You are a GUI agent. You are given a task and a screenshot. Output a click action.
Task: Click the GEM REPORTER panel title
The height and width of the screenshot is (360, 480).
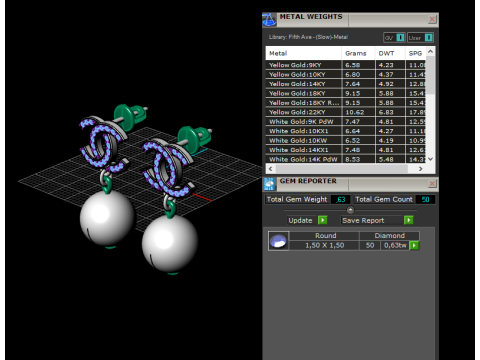(x=308, y=181)
